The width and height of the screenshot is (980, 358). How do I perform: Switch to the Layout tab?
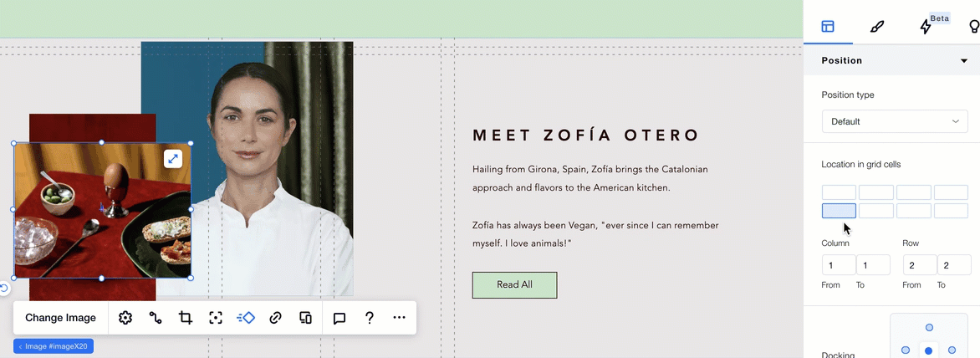coord(828,27)
